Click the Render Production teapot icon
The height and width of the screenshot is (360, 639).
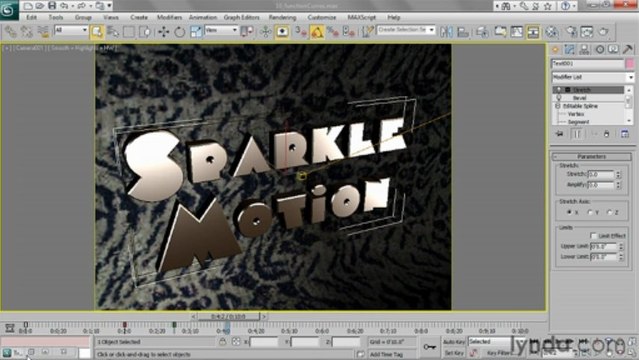[x=604, y=32]
